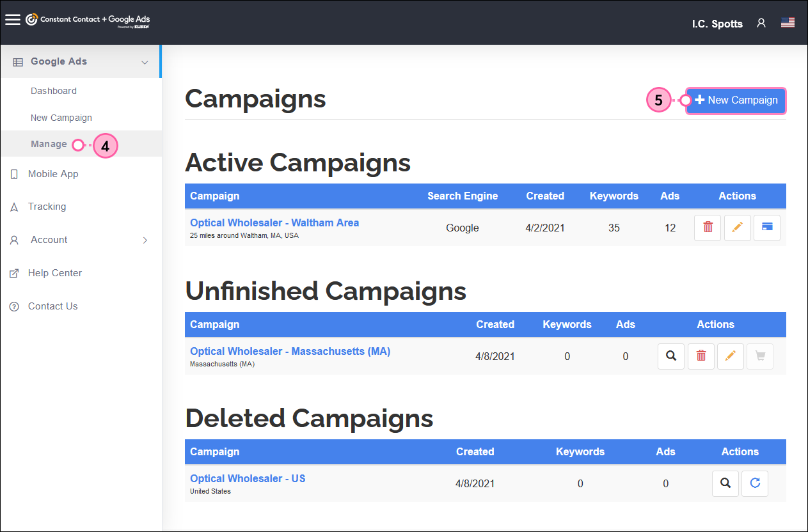Click the Mobile App phone icon

click(14, 174)
